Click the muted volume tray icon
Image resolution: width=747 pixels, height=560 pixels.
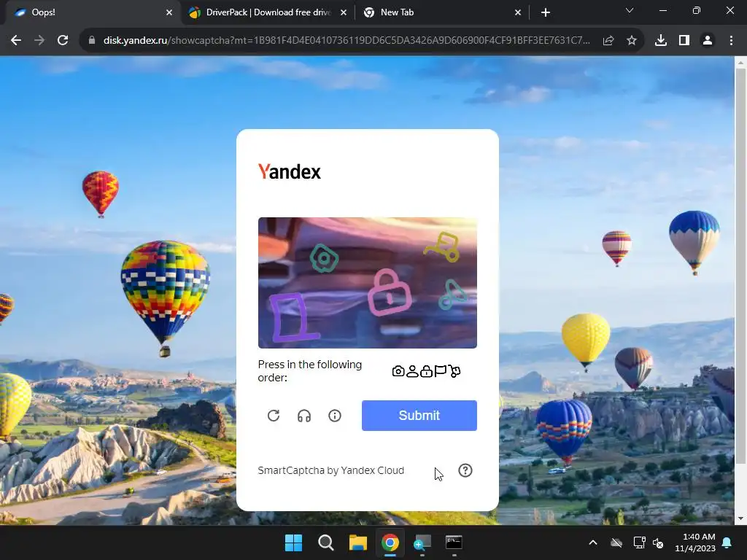pyautogui.click(x=659, y=542)
